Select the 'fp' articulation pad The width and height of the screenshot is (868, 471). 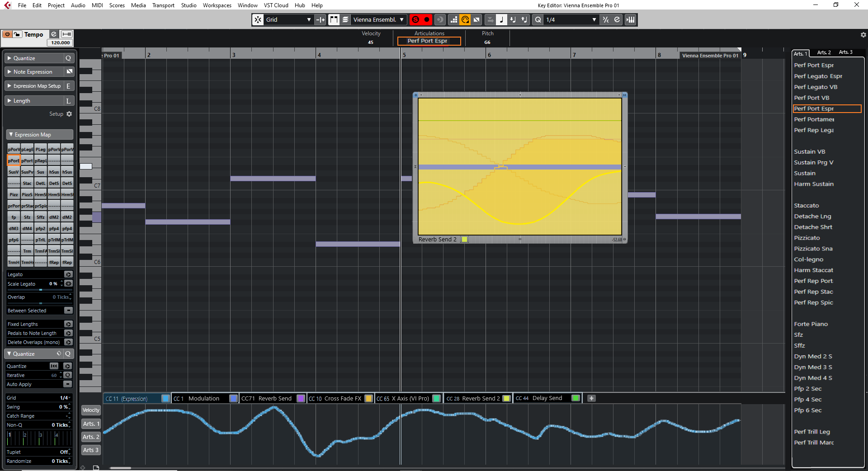14,217
